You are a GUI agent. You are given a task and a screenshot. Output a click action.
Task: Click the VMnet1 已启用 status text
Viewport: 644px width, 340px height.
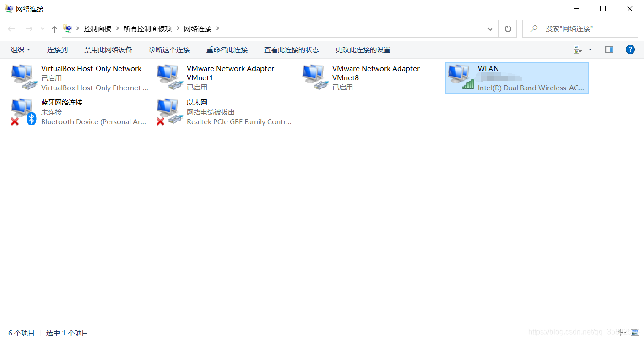pos(197,88)
